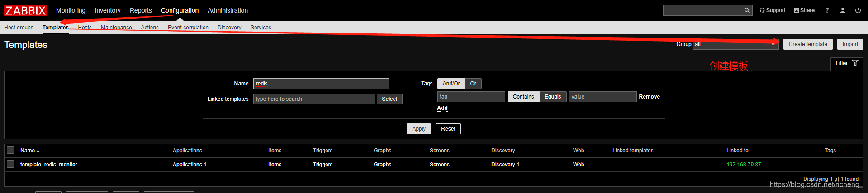Click the search magnifier icon

747,10
